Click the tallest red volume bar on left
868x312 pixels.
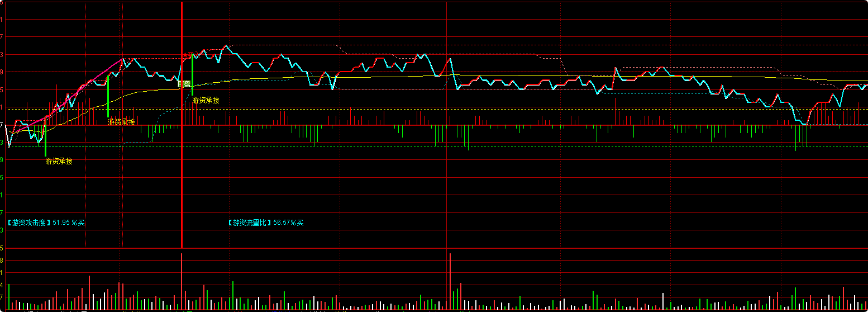coord(182,280)
